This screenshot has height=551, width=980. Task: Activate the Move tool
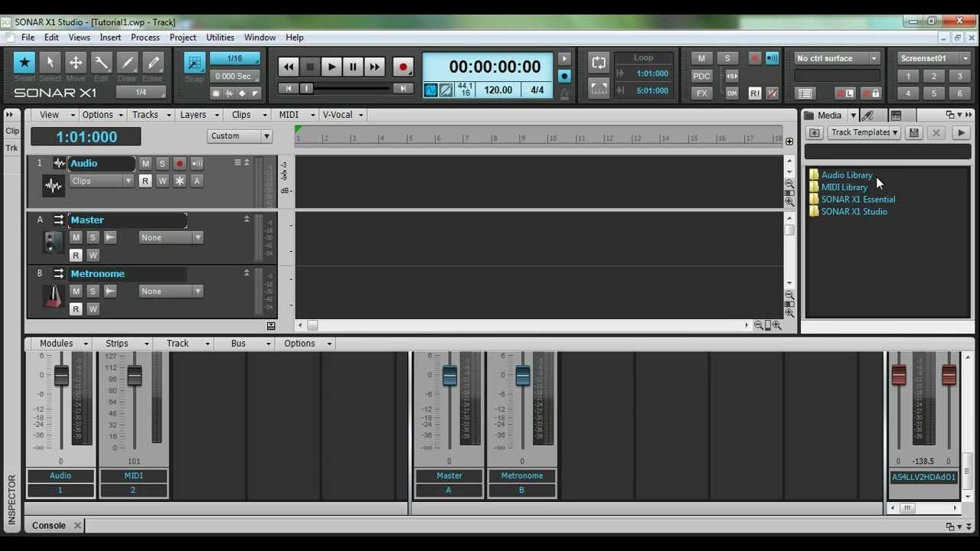(76, 63)
